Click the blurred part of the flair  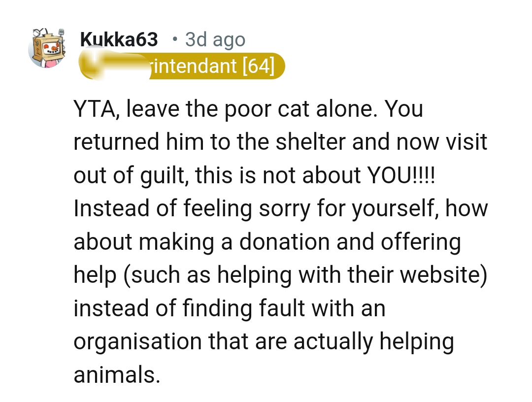(x=115, y=66)
